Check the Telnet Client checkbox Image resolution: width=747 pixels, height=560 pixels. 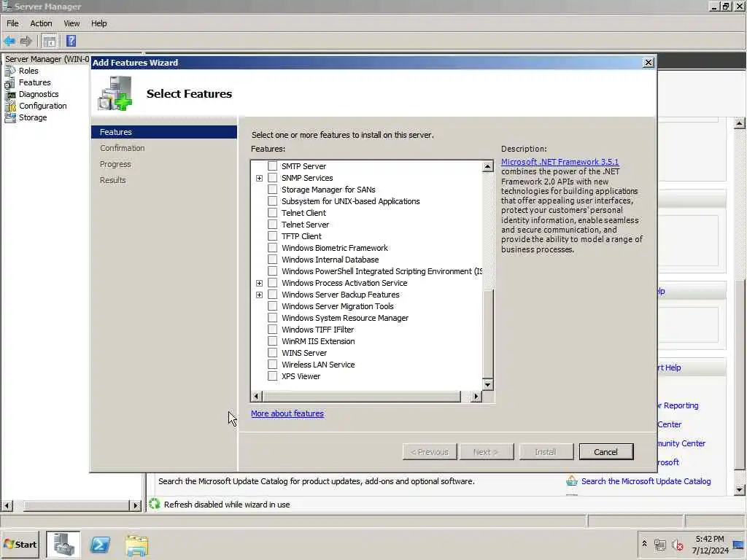tap(273, 212)
